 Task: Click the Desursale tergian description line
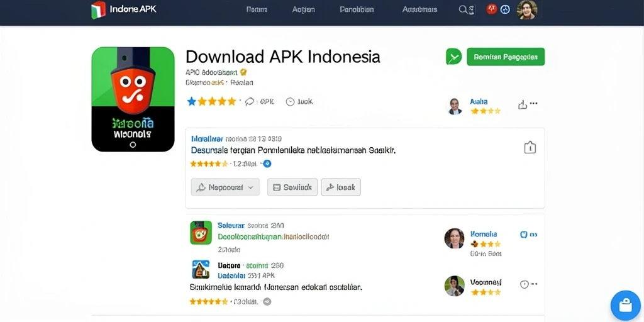coord(293,151)
